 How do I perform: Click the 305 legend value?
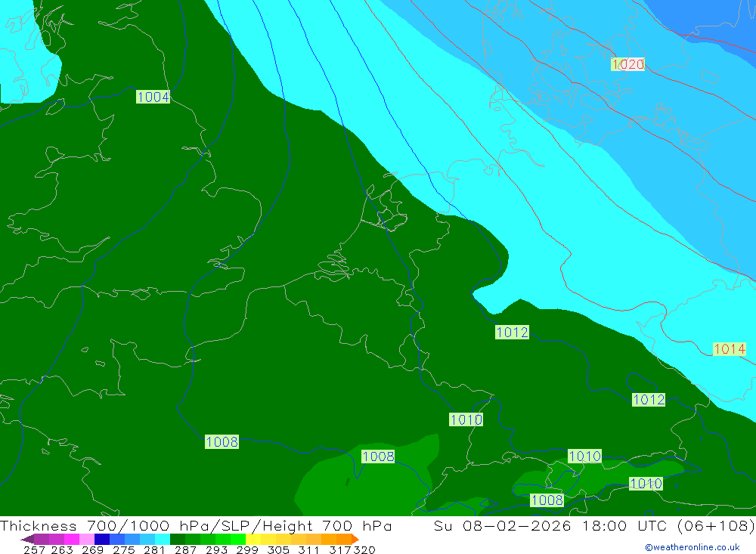tap(277, 549)
